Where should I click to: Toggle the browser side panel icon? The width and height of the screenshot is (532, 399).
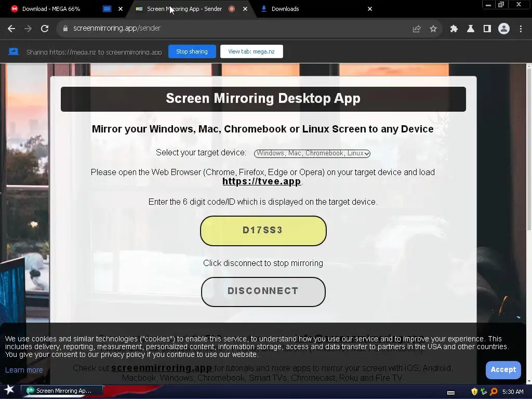coord(487,29)
